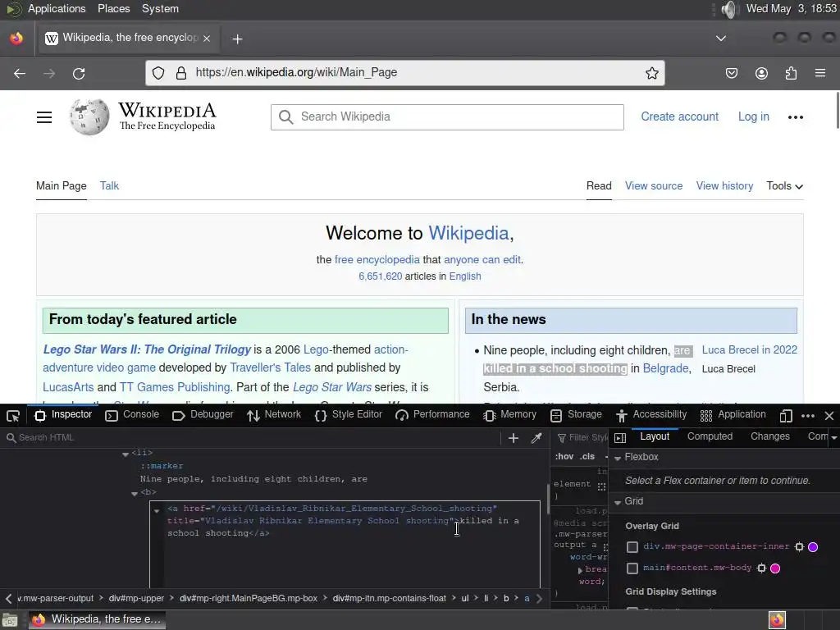Screen dimensions: 840x630
Task: Switch to the Console tab
Action: pos(132,414)
